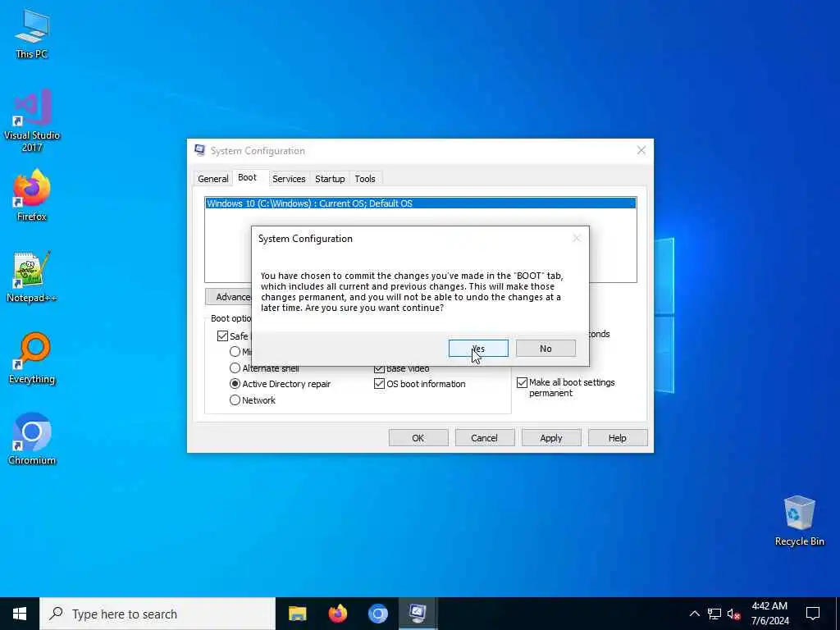840x630 pixels.
Task: Open Help for System Configuration
Action: tap(617, 438)
